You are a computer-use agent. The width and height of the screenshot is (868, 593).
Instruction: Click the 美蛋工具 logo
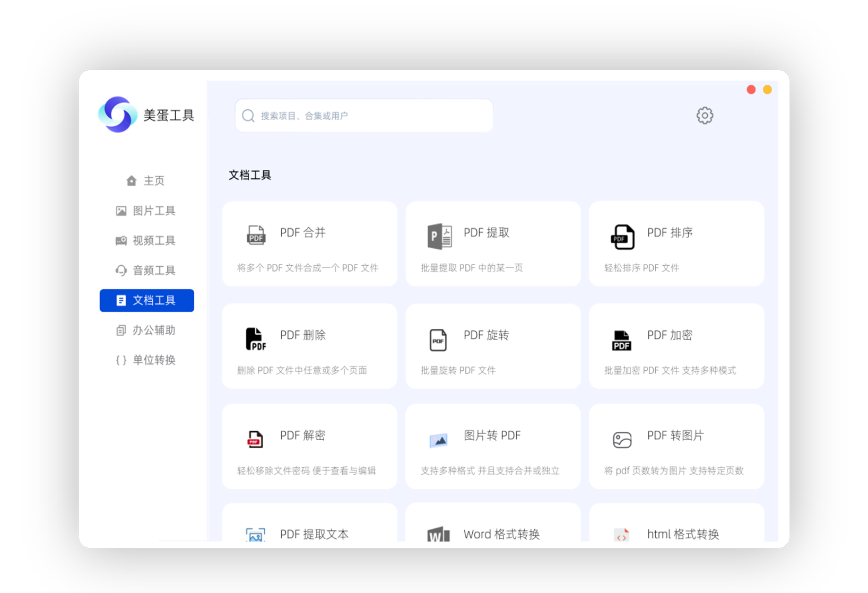pos(147,115)
